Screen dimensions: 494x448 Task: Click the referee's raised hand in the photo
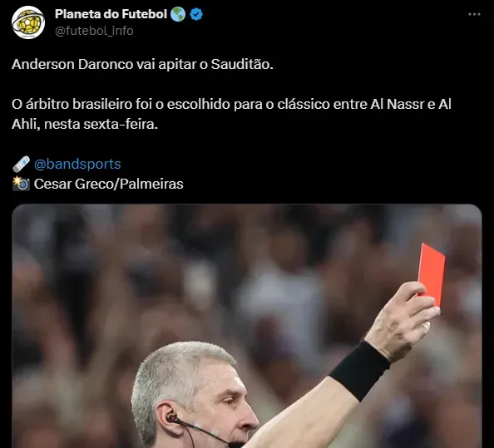403,321
